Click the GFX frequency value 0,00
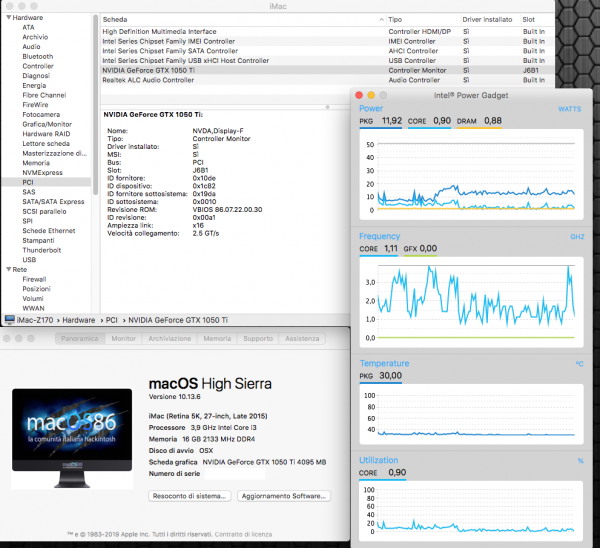Viewport: 600px width, 548px height. pyautogui.click(x=428, y=249)
